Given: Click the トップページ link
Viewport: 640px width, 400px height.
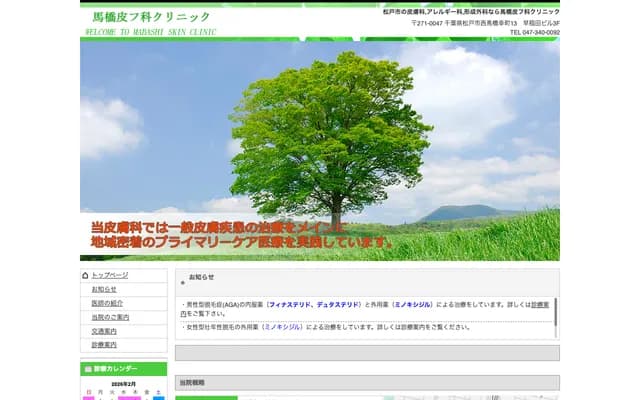Looking at the screenshot, I should coord(110,275).
